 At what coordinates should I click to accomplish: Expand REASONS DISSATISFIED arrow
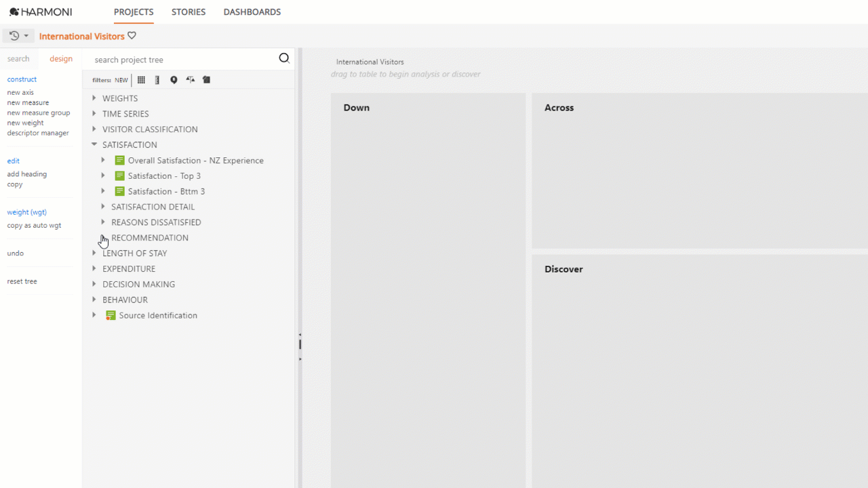tap(103, 222)
